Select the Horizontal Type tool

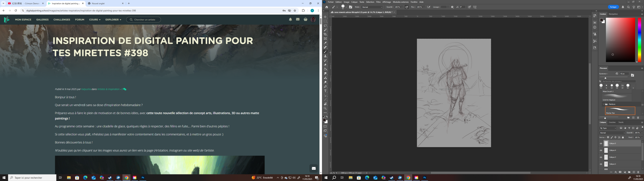pos(325,91)
